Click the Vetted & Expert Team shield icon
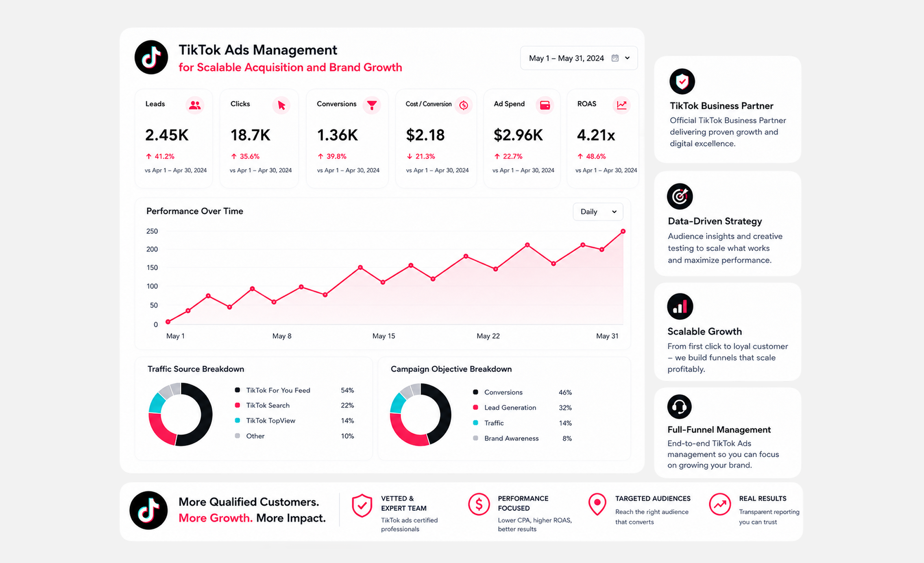Image resolution: width=924 pixels, height=563 pixels. point(362,506)
